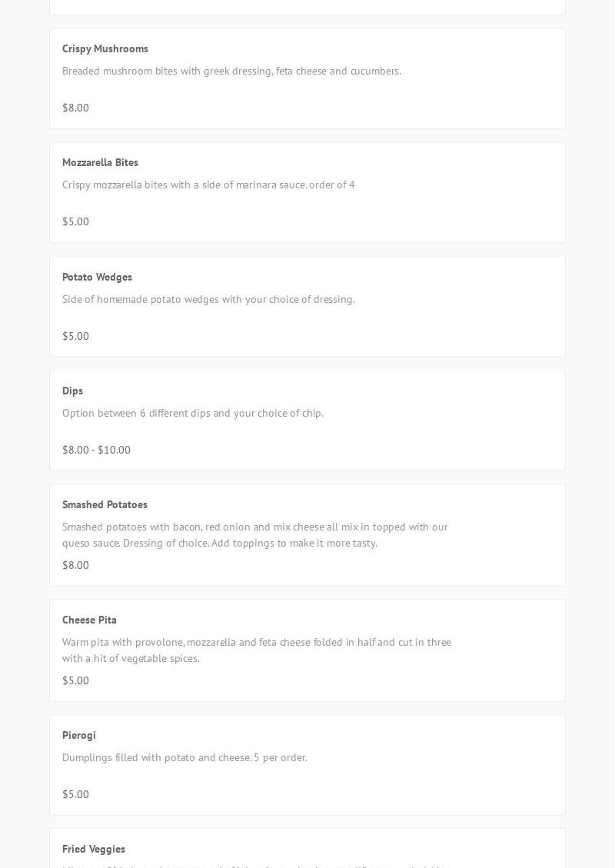The image size is (615, 868).
Task: Click the Pierogi $5.00 price
Action: pos(75,794)
